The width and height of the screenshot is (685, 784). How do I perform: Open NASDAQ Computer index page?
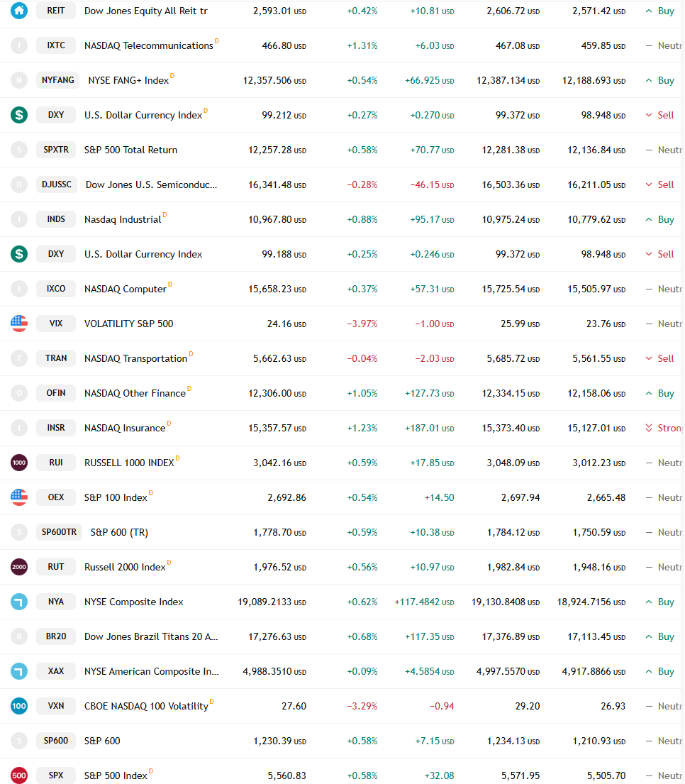pos(126,289)
